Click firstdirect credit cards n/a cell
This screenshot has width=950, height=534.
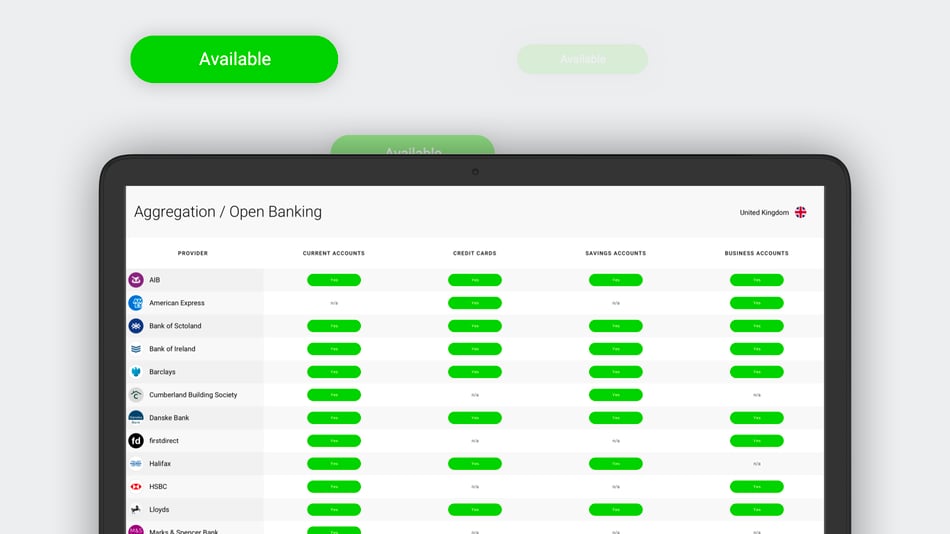475,441
